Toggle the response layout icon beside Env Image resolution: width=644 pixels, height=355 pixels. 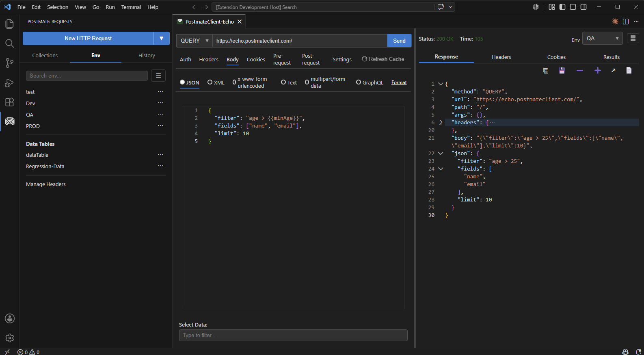tap(633, 38)
